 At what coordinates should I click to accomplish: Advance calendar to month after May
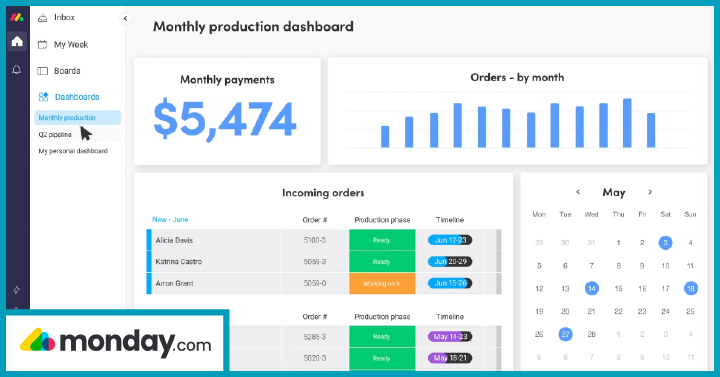point(650,192)
